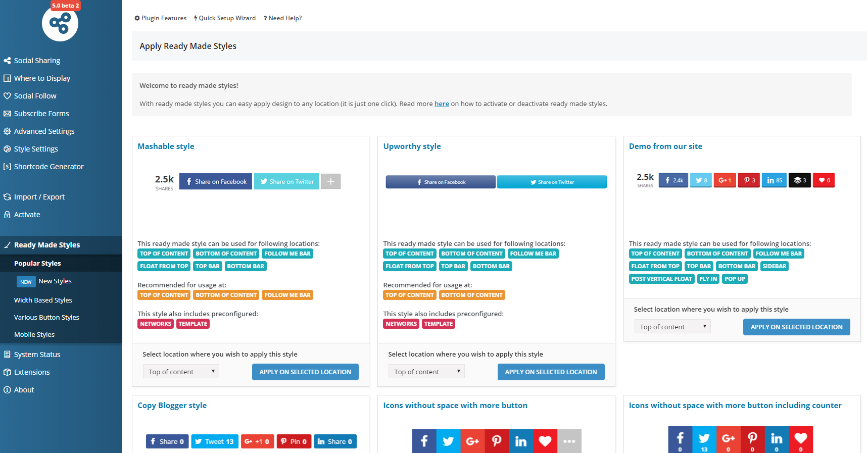Apply Upworthy style on selected location
Screen dimensions: 868x453
click(551, 372)
